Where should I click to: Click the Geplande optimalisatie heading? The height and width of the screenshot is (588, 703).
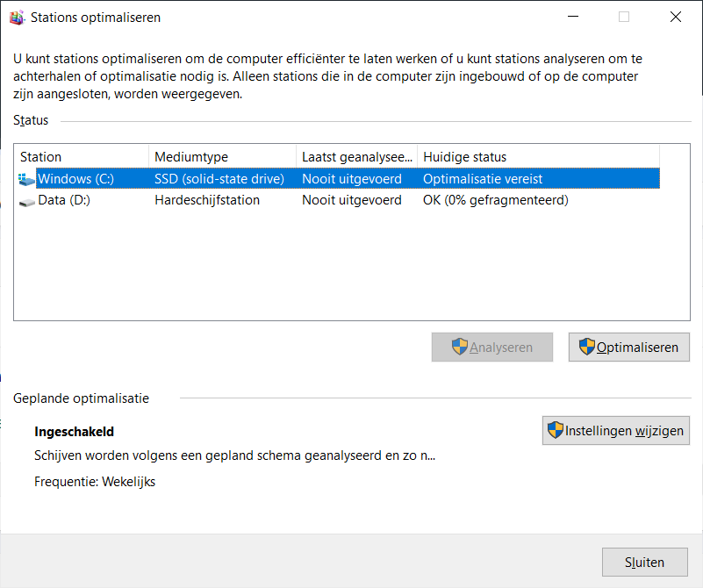pos(81,398)
